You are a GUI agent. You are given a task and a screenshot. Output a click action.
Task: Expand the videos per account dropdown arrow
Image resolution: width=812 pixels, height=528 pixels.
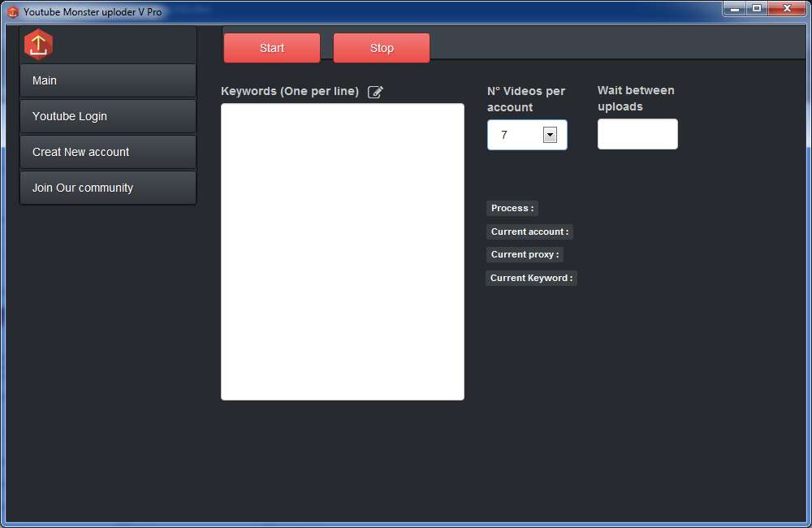550,135
